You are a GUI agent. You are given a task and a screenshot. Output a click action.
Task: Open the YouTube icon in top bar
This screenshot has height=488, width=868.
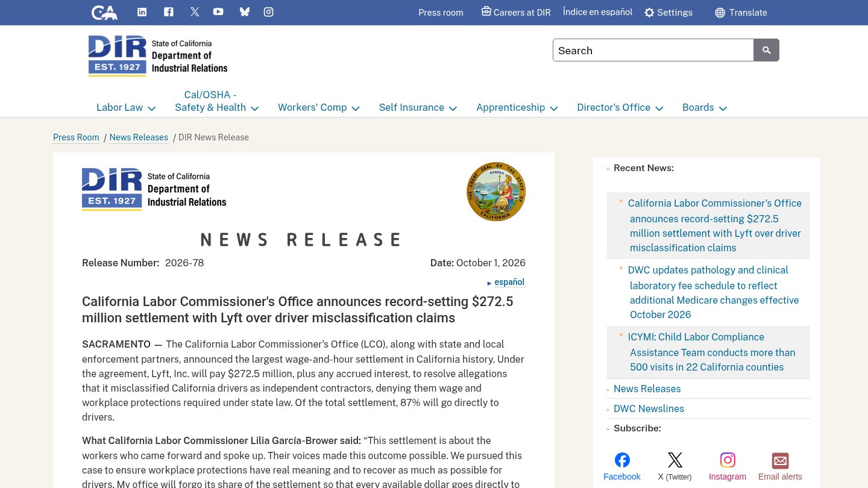tap(218, 12)
